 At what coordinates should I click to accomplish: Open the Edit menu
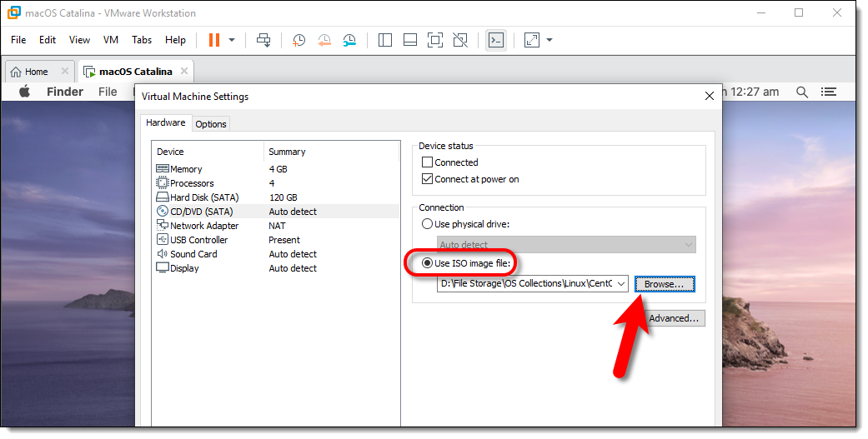[x=47, y=40]
